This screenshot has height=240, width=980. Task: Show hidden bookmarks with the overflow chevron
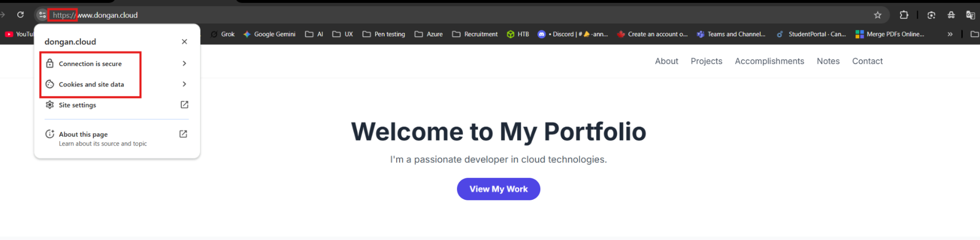click(950, 34)
